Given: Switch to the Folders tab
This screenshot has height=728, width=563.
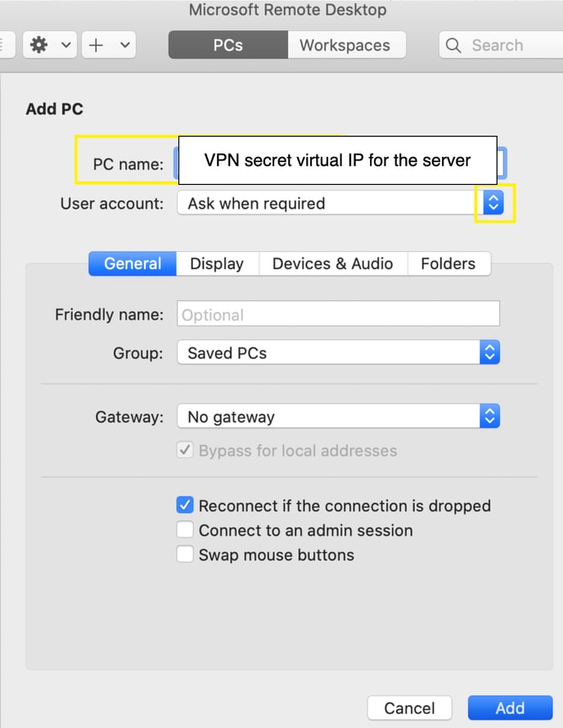Looking at the screenshot, I should coord(448,263).
